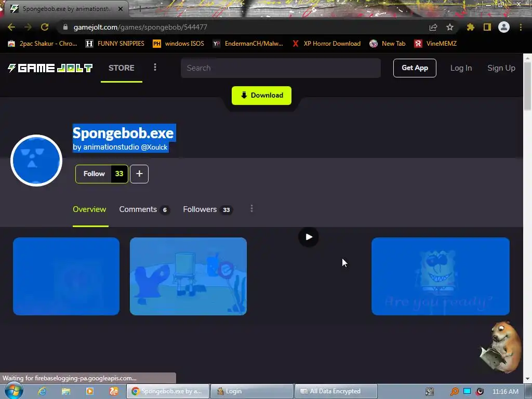
Task: Open the Chrome side panel icon
Action: click(x=487, y=27)
